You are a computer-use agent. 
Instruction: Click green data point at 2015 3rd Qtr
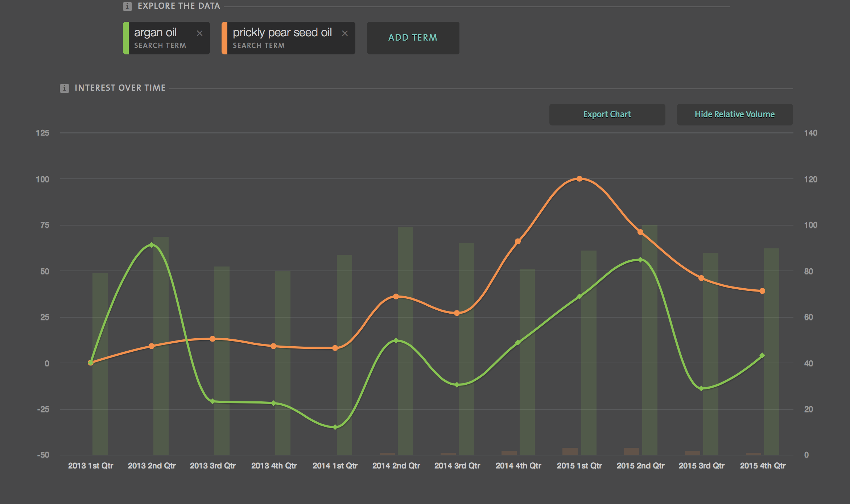701,389
